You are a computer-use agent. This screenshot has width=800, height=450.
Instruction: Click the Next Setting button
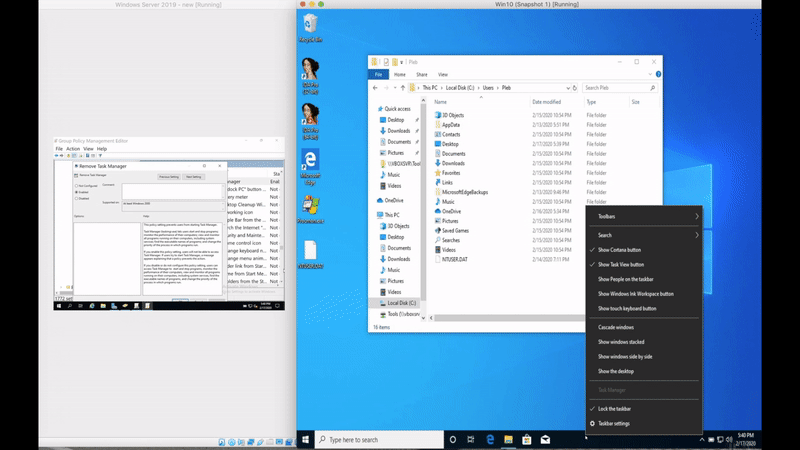click(x=193, y=177)
